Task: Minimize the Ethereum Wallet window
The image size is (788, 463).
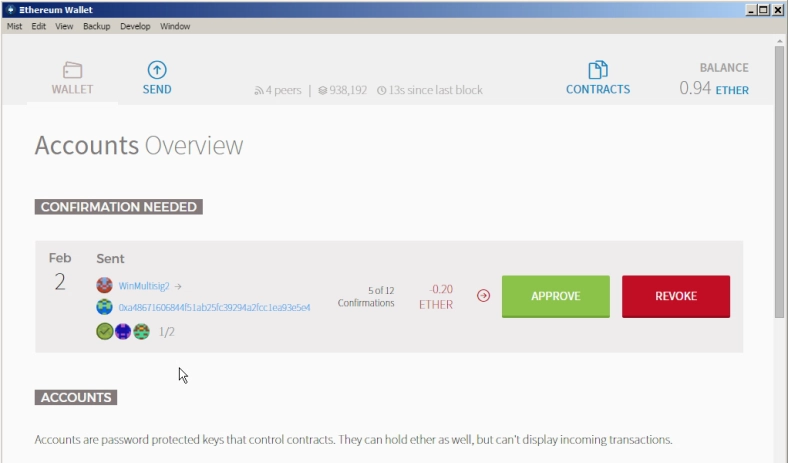Action: pos(751,10)
